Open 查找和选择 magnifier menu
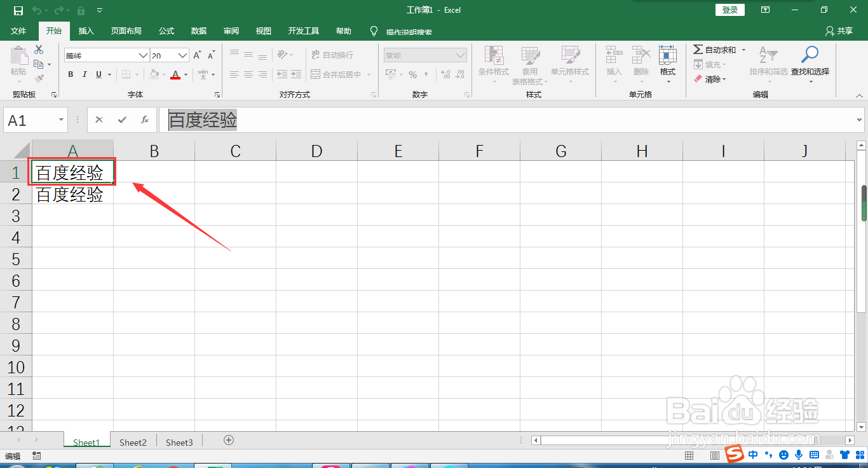Viewport: 868px width, 468px height. [810, 65]
